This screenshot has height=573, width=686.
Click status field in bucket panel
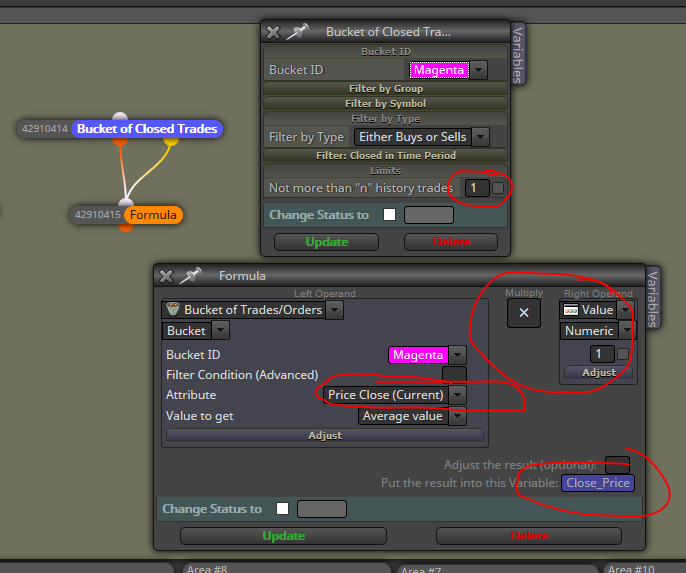(x=429, y=215)
